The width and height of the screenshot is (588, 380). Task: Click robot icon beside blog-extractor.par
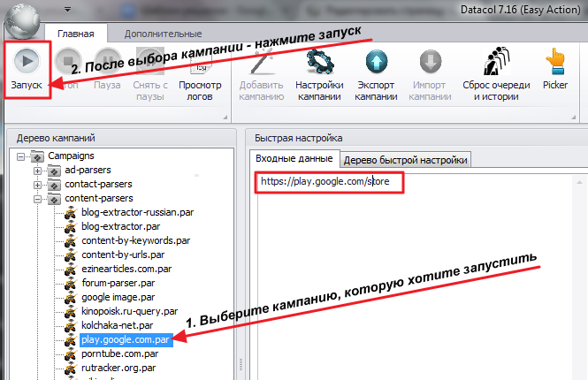[x=71, y=227]
